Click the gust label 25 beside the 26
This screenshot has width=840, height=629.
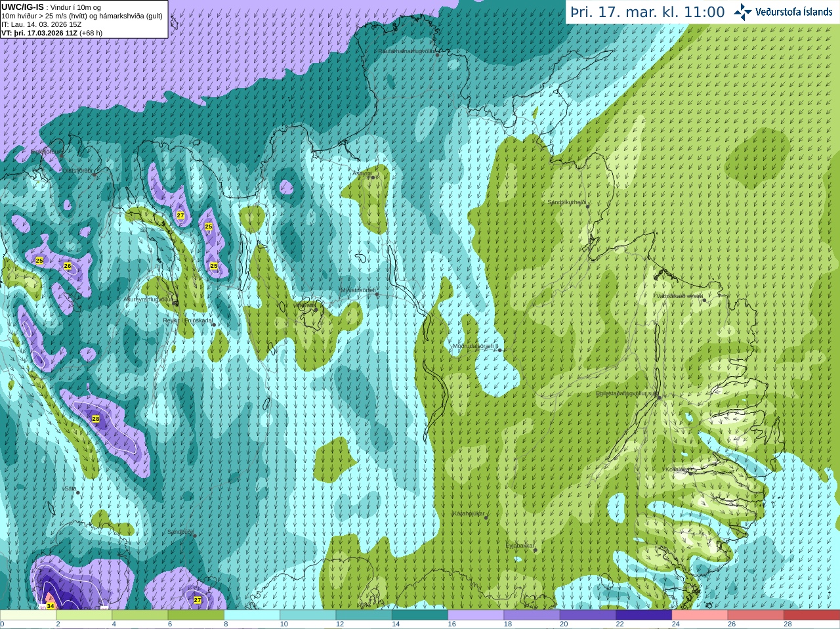(39, 261)
